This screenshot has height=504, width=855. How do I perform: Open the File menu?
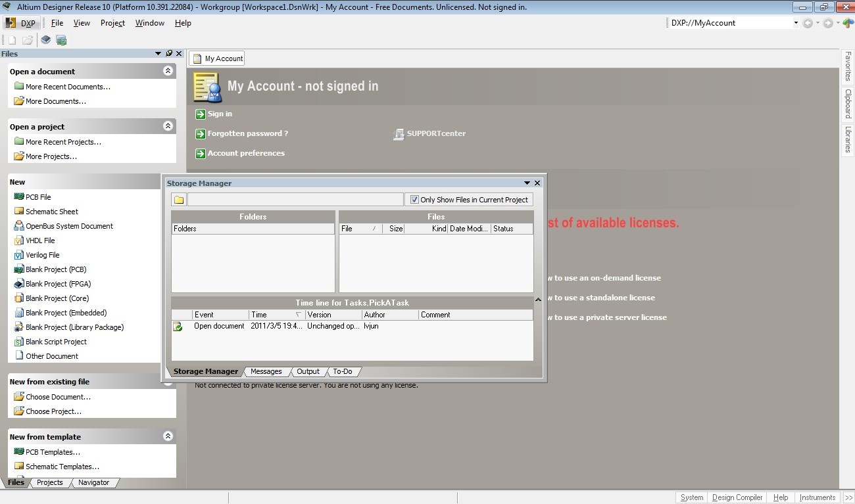57,23
